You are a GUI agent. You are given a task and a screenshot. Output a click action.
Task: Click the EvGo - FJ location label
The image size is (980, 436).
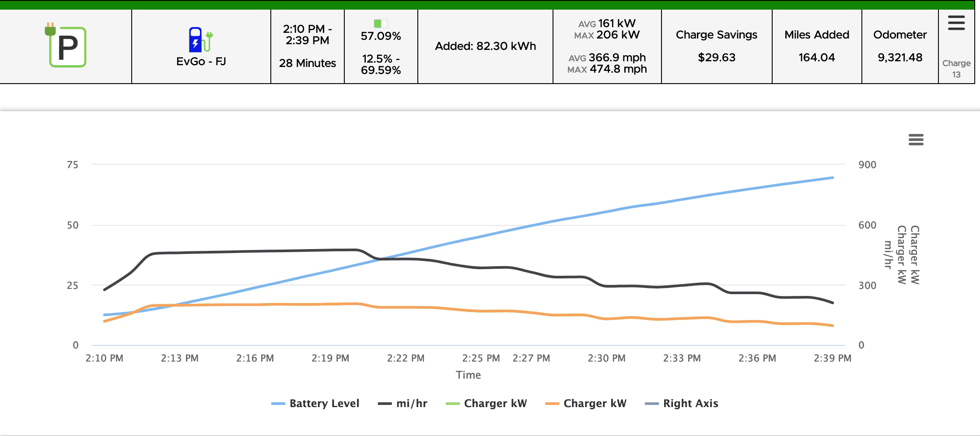click(x=201, y=62)
